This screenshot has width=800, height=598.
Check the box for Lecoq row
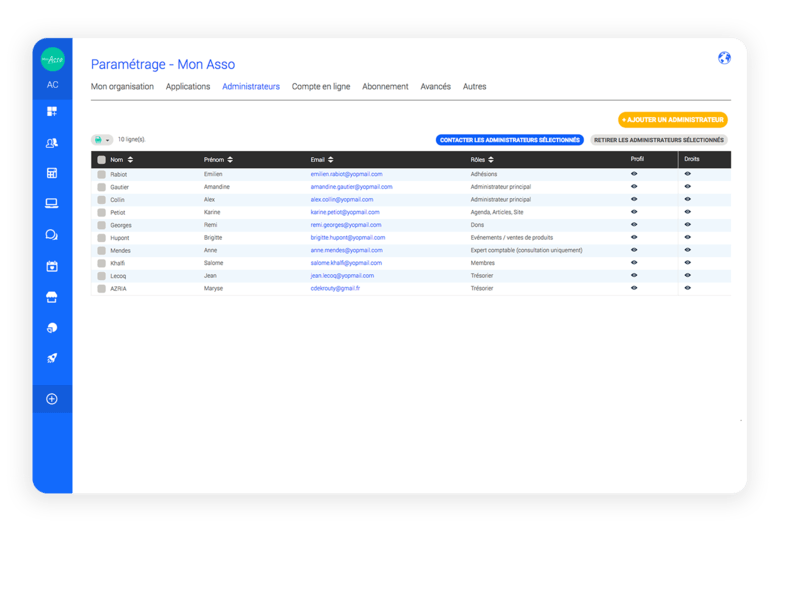coord(102,276)
